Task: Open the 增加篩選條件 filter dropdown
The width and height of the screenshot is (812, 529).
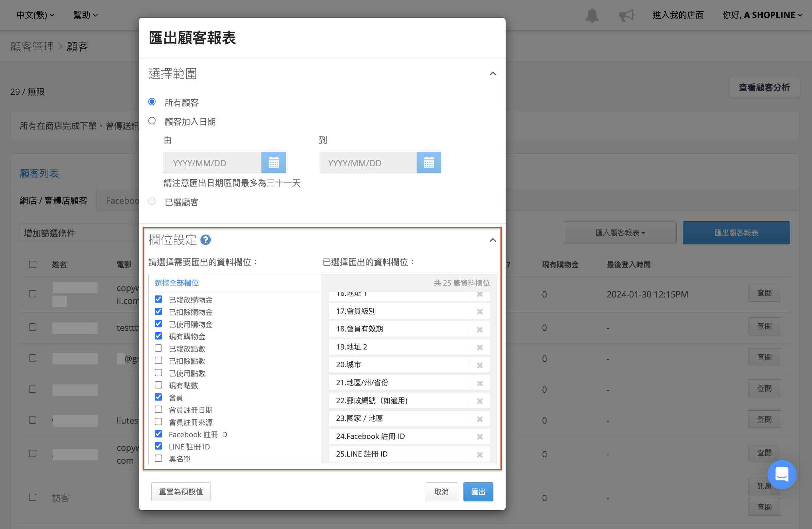Action: click(x=79, y=233)
